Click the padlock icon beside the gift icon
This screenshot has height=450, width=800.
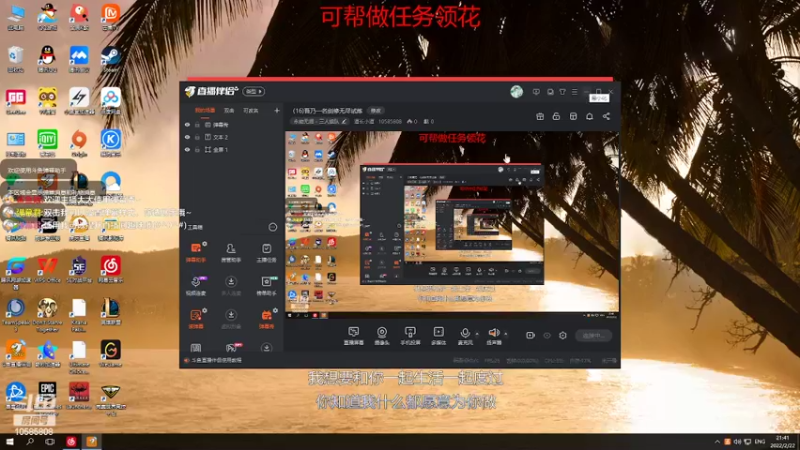click(x=556, y=116)
